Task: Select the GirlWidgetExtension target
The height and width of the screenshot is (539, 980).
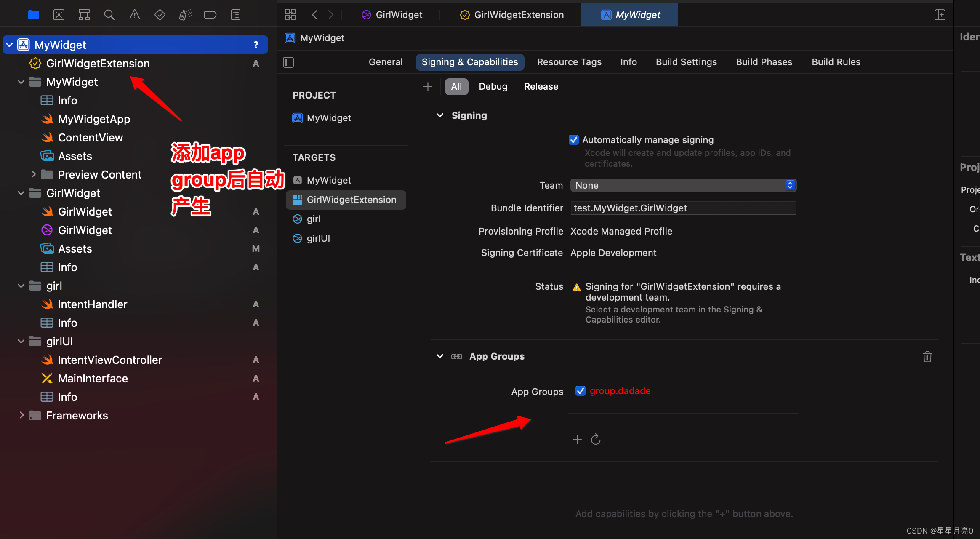Action: [346, 200]
